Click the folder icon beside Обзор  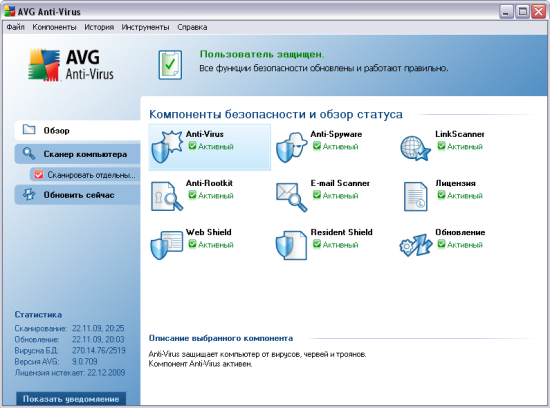click(x=29, y=129)
